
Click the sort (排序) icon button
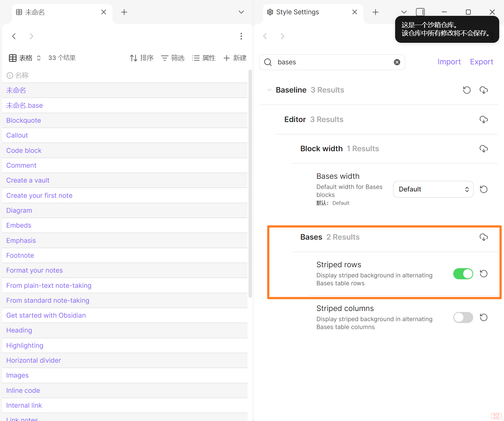(x=142, y=58)
